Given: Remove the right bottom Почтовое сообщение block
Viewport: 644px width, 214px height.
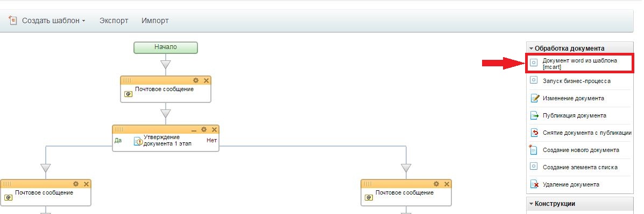Looking at the screenshot, I should pos(447,184).
